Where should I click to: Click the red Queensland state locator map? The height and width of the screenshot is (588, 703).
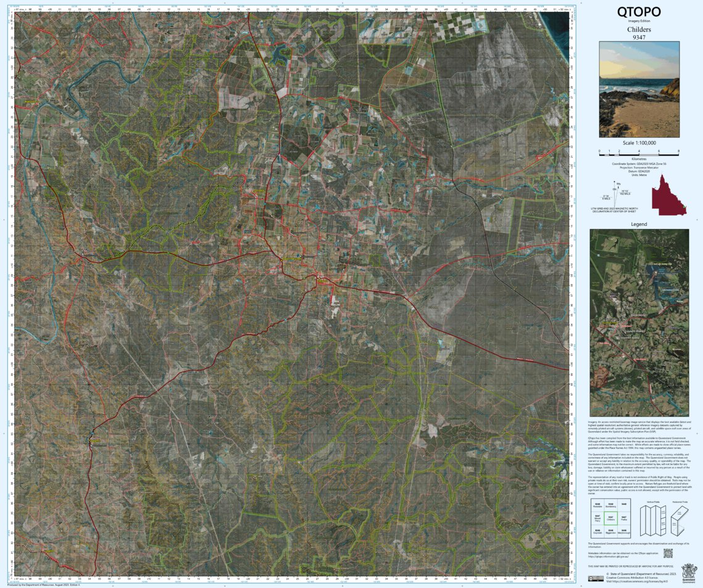click(668, 193)
